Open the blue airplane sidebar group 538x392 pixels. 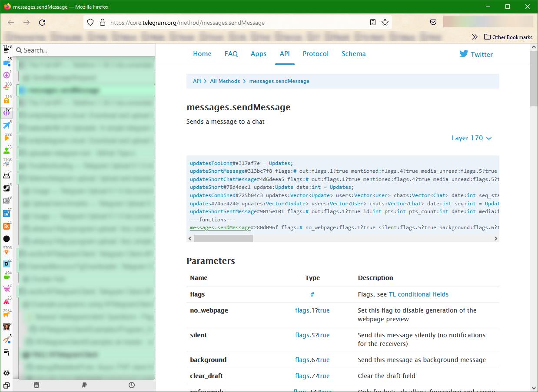coord(7,125)
